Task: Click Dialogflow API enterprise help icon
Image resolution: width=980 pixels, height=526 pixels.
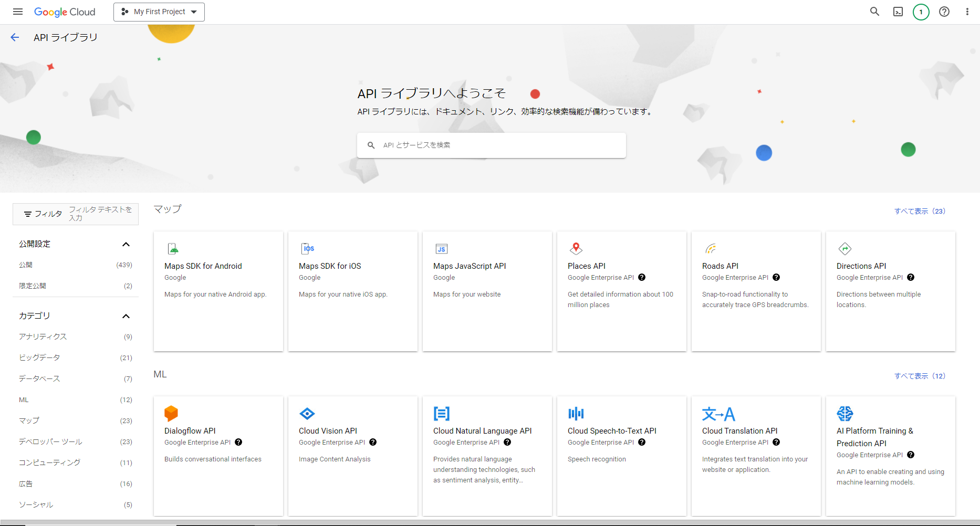Action: [x=238, y=442]
